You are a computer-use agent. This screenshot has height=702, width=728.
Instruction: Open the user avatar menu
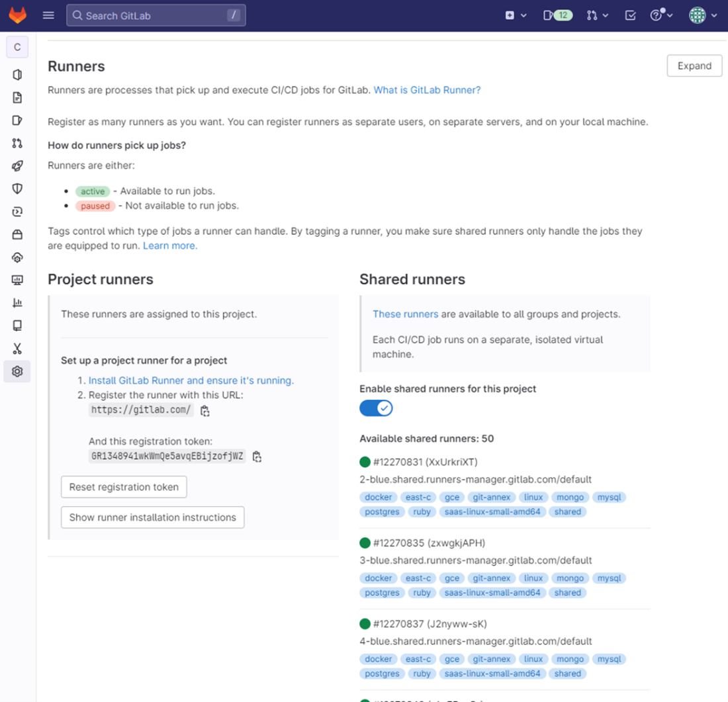(702, 15)
